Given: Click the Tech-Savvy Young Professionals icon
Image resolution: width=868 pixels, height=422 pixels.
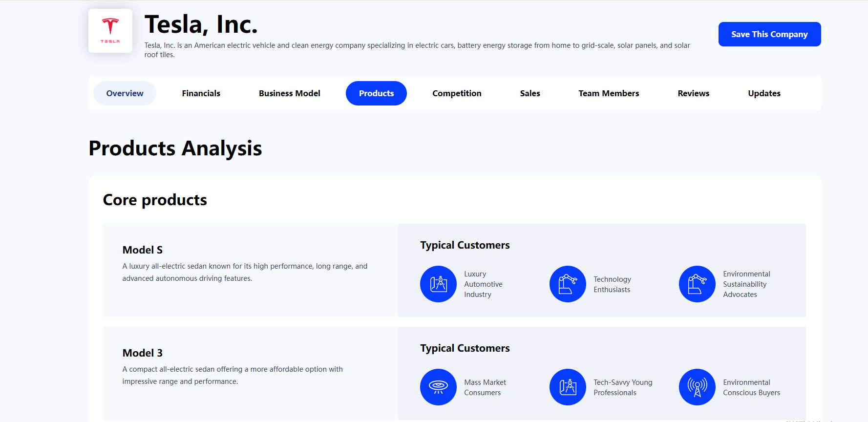Looking at the screenshot, I should (568, 387).
